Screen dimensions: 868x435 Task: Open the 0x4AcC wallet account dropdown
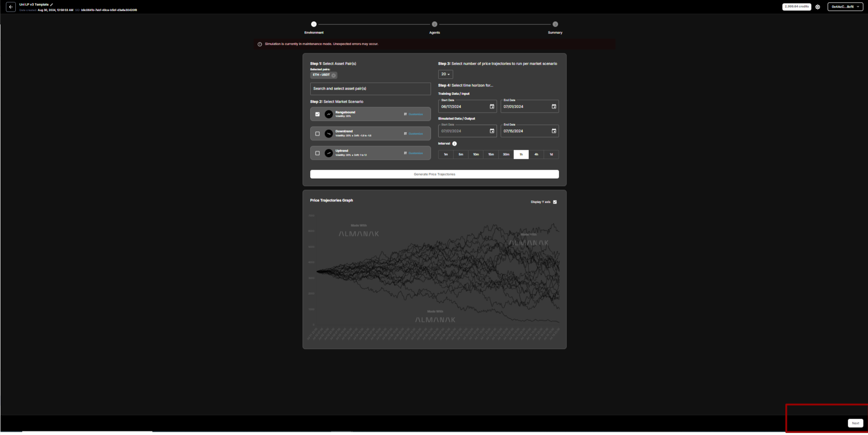coord(845,7)
